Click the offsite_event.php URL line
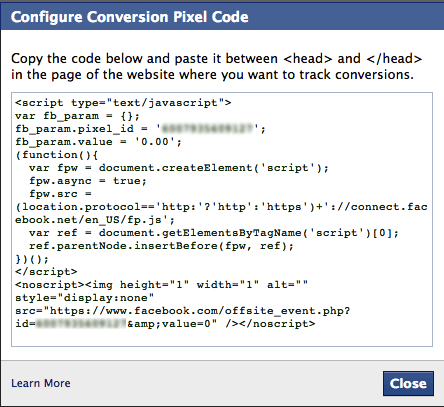The height and width of the screenshot is (407, 444). [x=183, y=311]
